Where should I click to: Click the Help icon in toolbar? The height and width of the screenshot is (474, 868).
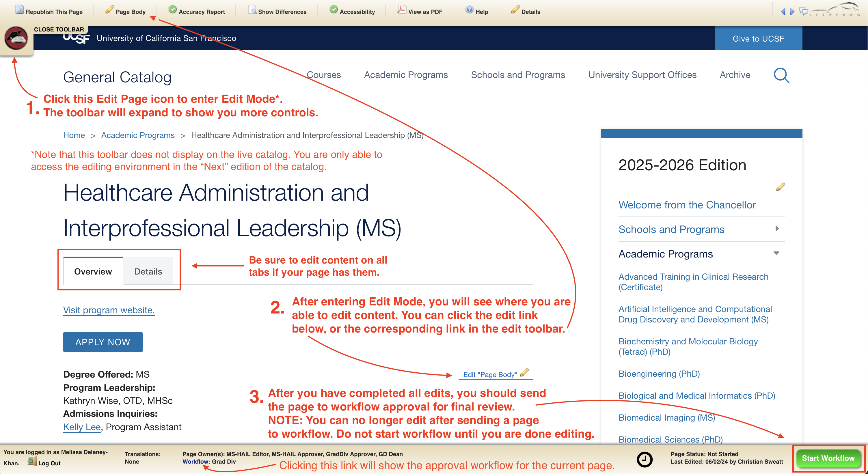click(470, 10)
